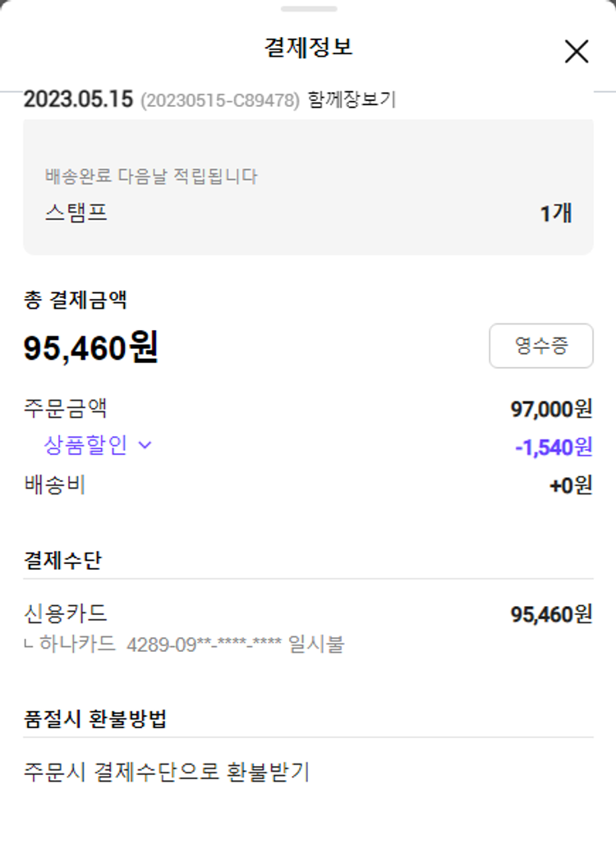Click the 품절시 환불방법 heading
This screenshot has height=849, width=616.
point(95,719)
